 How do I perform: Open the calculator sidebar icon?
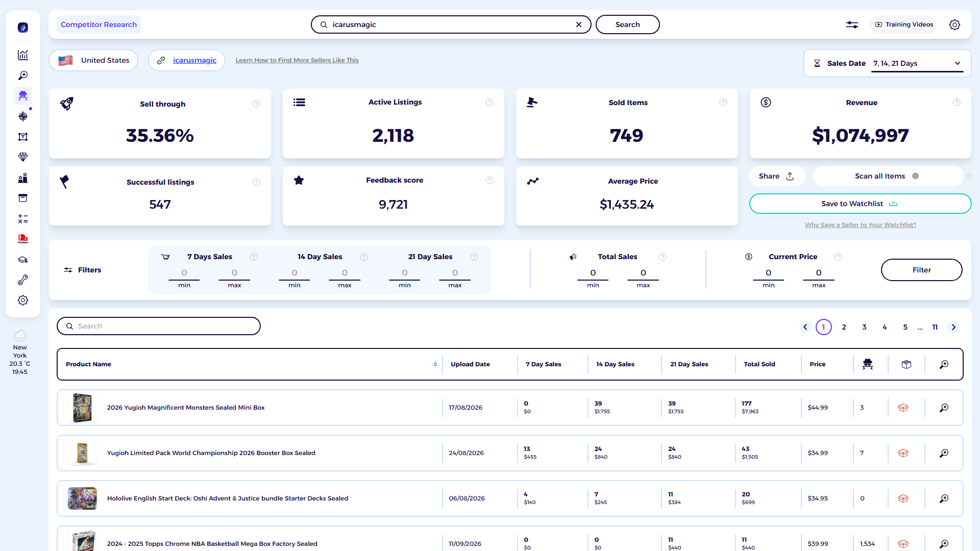23,219
